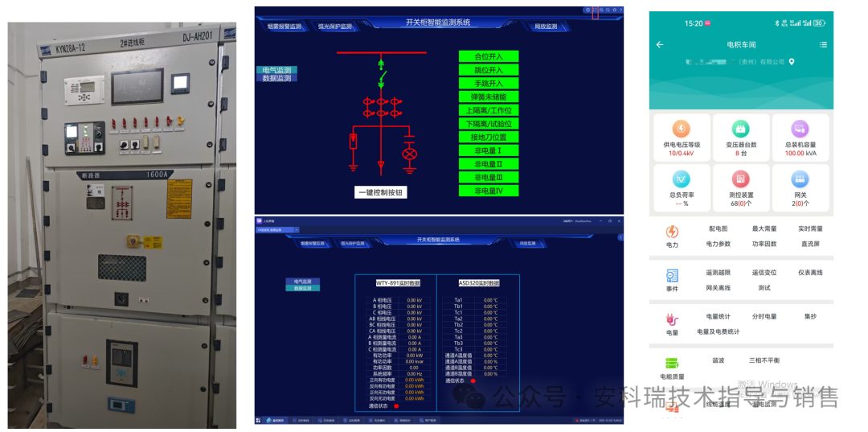Click the Windows Start button in lower taskbar
Viewport: 868px width, 432px height.
[260, 420]
